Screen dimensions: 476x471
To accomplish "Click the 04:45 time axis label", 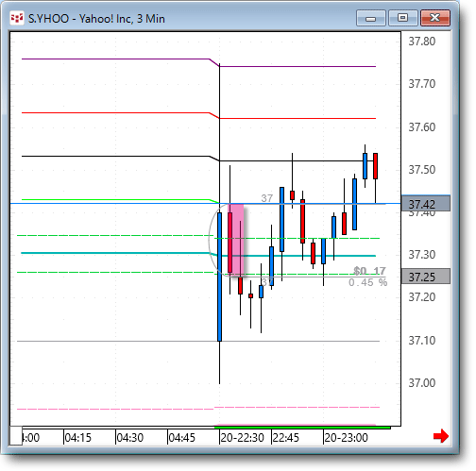I will point(182,438).
